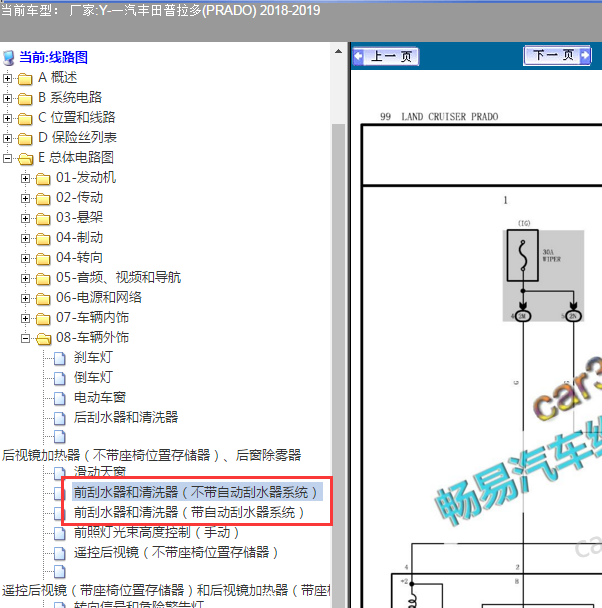Click the document icon beside 刹车灯
The image size is (602, 608).
click(60, 358)
